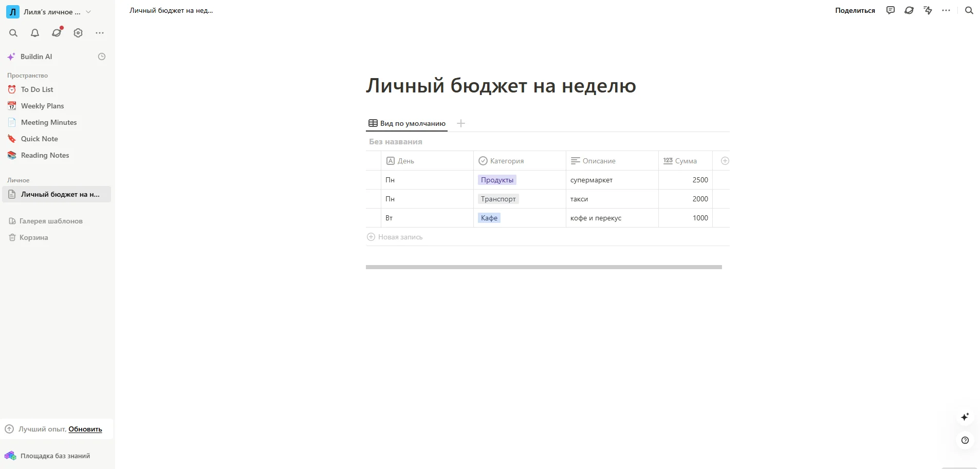Click the amount cell "1000"
Viewport: 980px width, 469px height.
(686, 218)
